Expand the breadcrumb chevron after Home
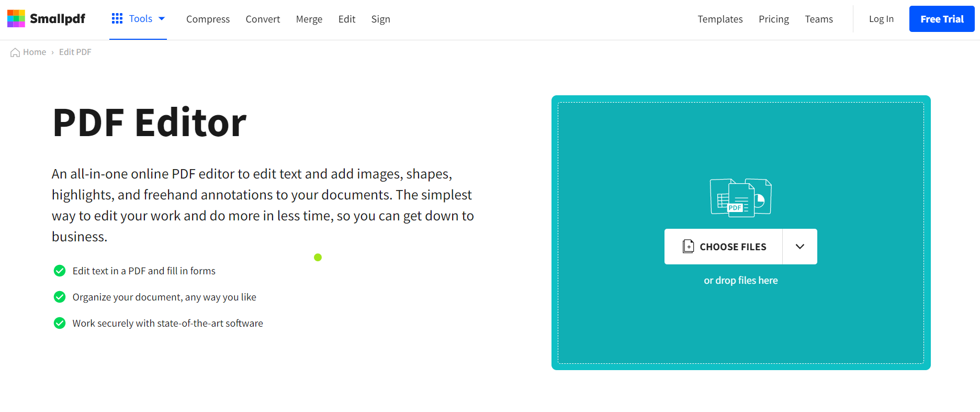The width and height of the screenshot is (980, 412). 52,52
